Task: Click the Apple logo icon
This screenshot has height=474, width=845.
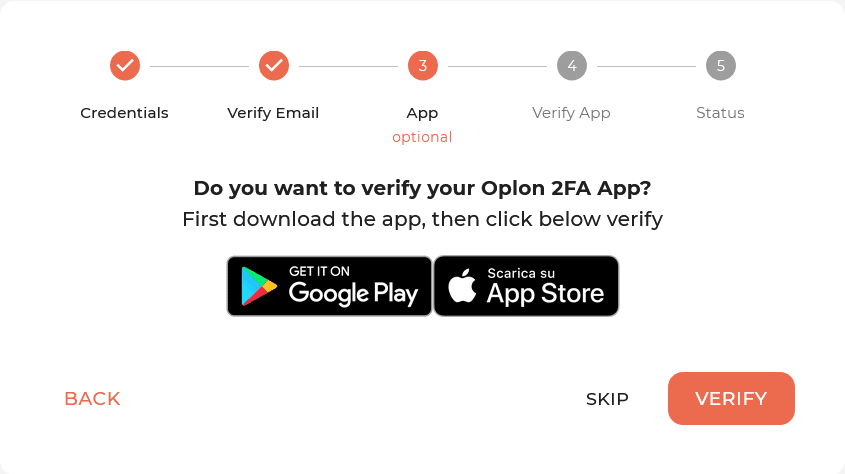Action: pyautogui.click(x=462, y=285)
